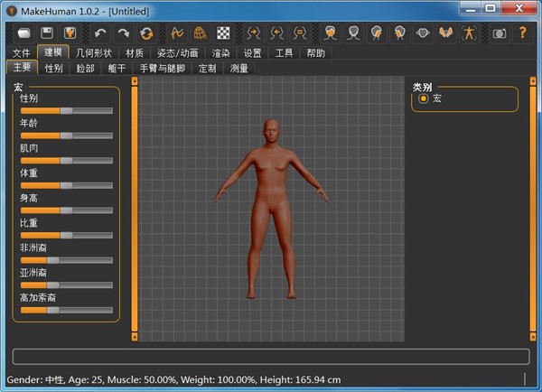Open the camera screenshot icon
542x392 pixels.
pos(500,33)
